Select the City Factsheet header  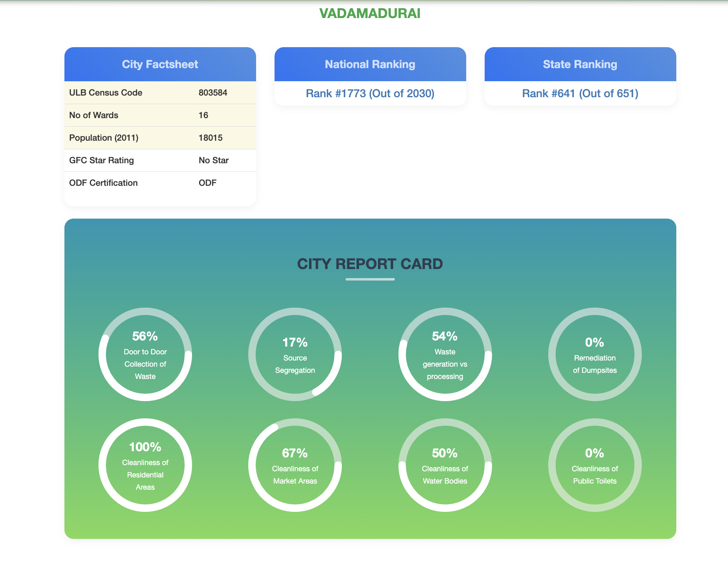[x=160, y=64]
